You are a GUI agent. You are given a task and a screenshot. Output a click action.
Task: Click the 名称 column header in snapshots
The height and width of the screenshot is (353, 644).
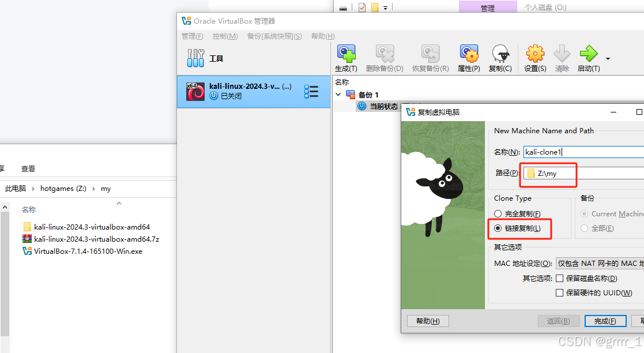coord(342,82)
